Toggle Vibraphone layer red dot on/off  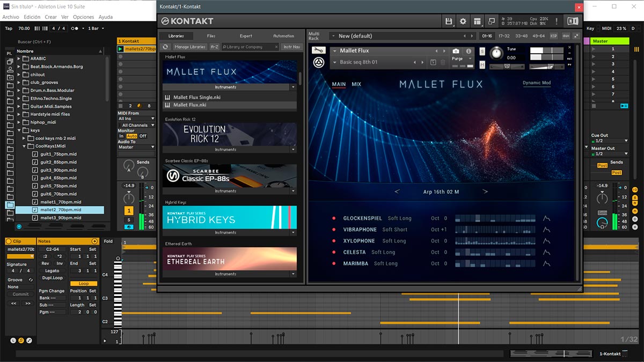334,230
